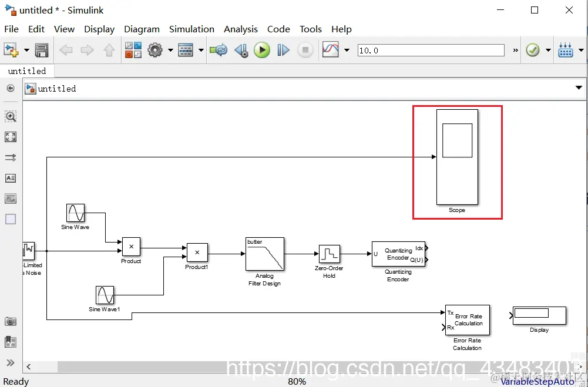Viewport: 588px width, 387px height.
Task: Open the Tools menu
Action: click(x=311, y=29)
